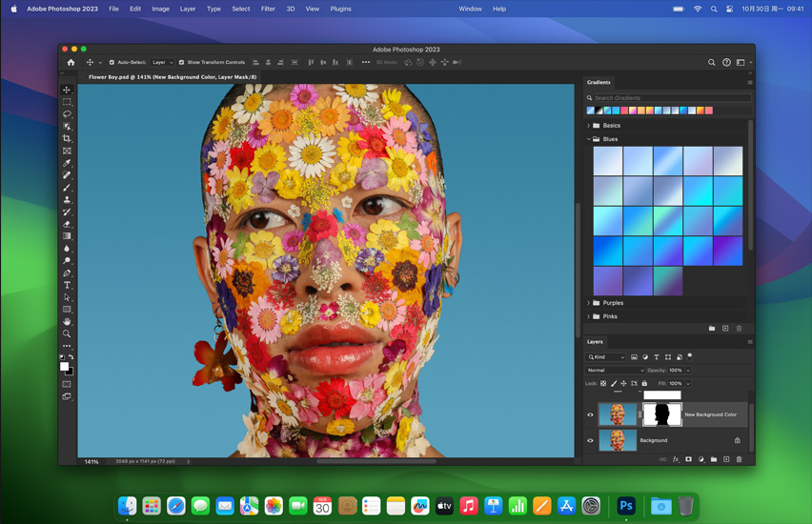
Task: Disable Show Transform Controls checkbox
Action: [x=181, y=63]
